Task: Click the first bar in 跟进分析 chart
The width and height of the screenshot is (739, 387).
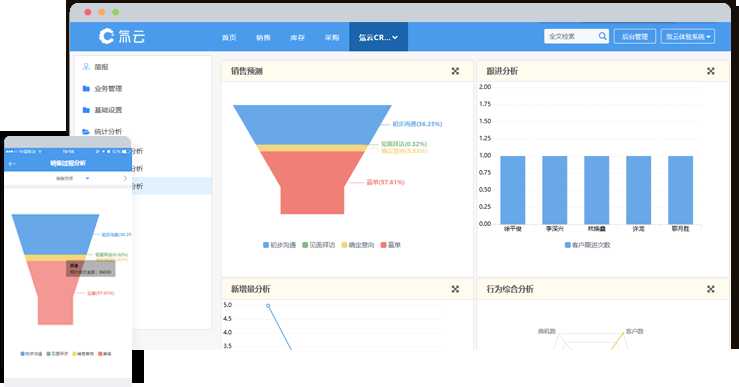Action: coord(513,190)
